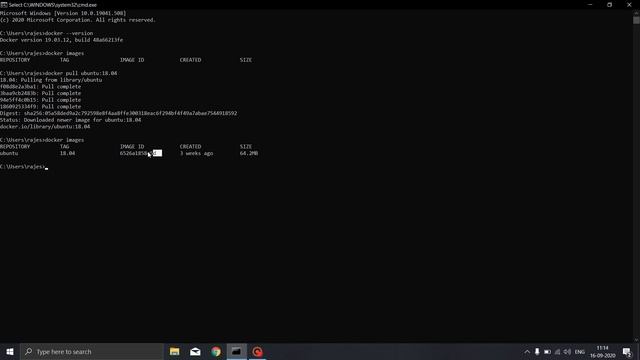This screenshot has height=360, width=640.
Task: Open the volume control speaker icon
Action: point(567,351)
